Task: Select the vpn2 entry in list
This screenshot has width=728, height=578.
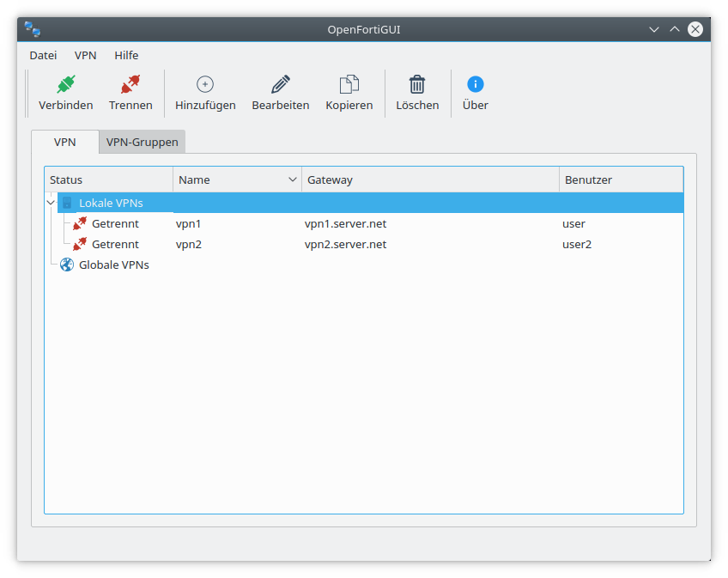Action: [x=188, y=244]
